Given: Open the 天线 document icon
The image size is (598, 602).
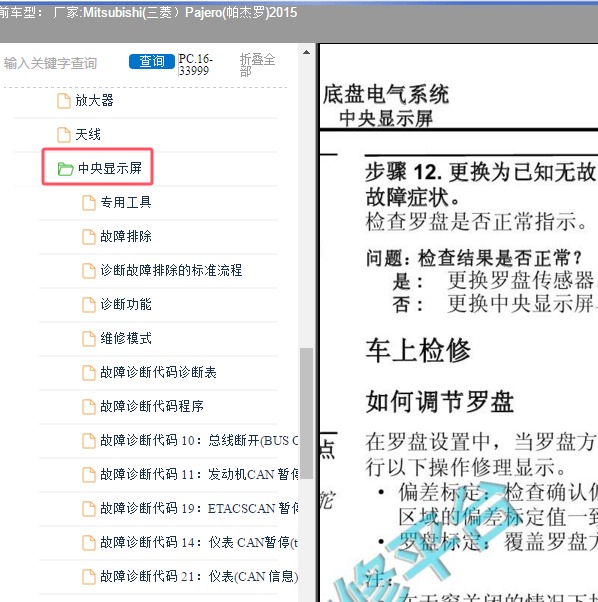Looking at the screenshot, I should point(64,135).
